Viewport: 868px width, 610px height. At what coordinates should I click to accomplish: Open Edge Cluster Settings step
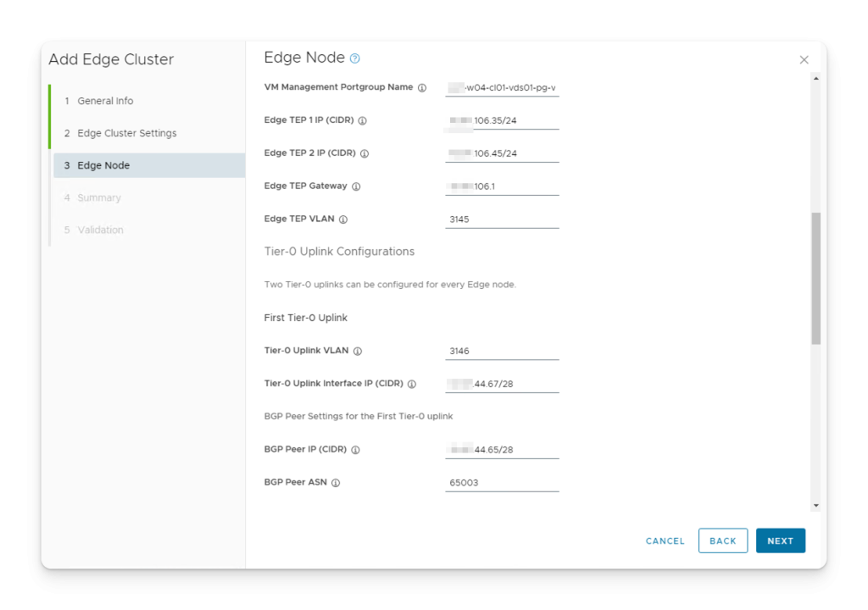(126, 133)
